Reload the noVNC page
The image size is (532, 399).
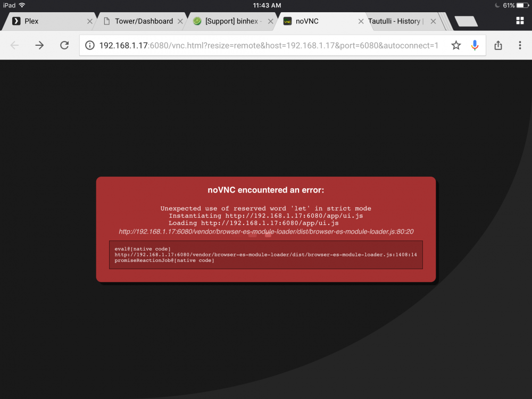point(64,45)
